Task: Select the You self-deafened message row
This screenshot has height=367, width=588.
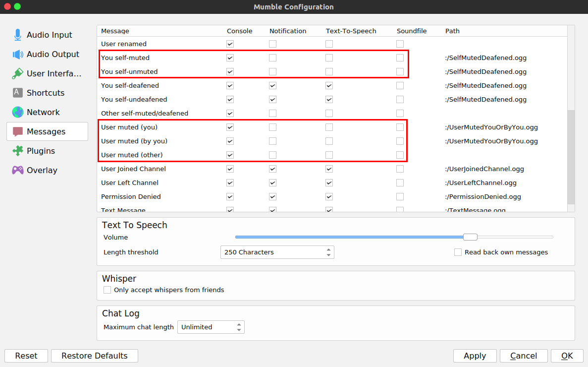Action: tap(130, 86)
